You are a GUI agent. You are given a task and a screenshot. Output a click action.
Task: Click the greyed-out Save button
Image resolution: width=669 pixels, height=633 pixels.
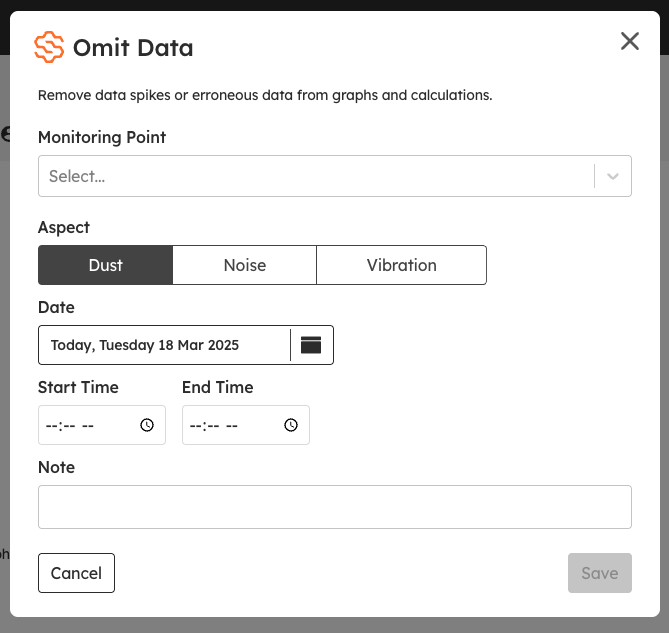[x=599, y=573]
